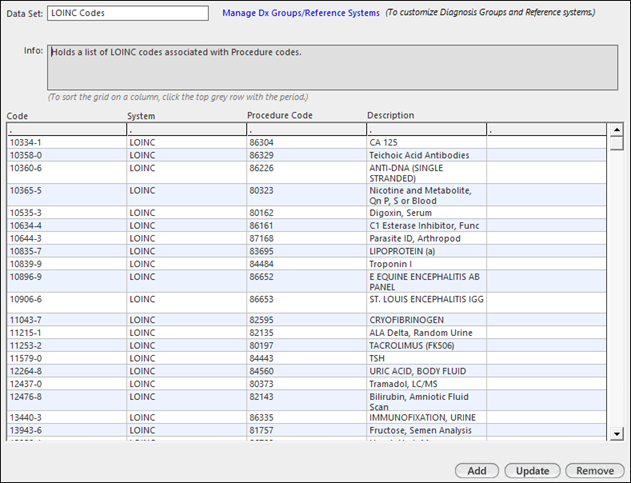This screenshot has width=631, height=483.
Task: Click the Nicotine and Metabolite description
Action: coord(426,195)
